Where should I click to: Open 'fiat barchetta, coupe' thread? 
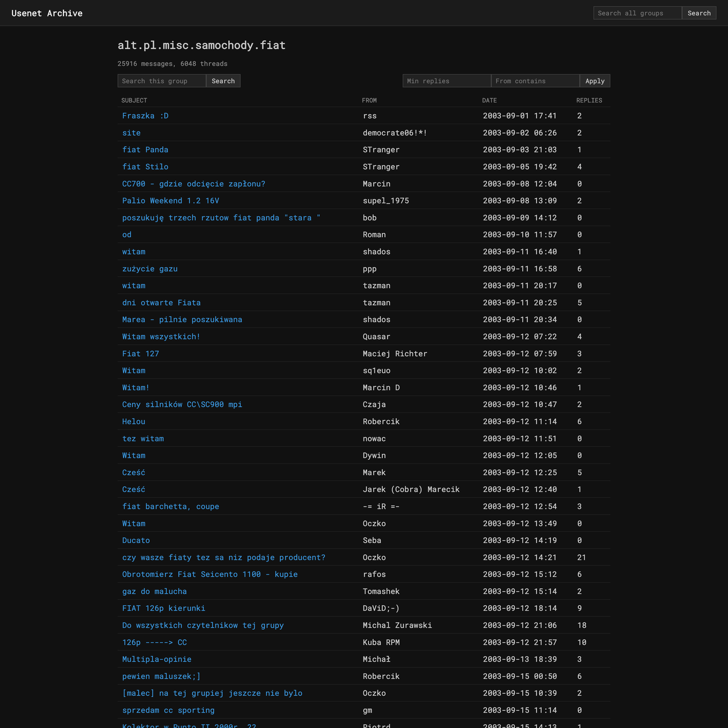pos(171,506)
